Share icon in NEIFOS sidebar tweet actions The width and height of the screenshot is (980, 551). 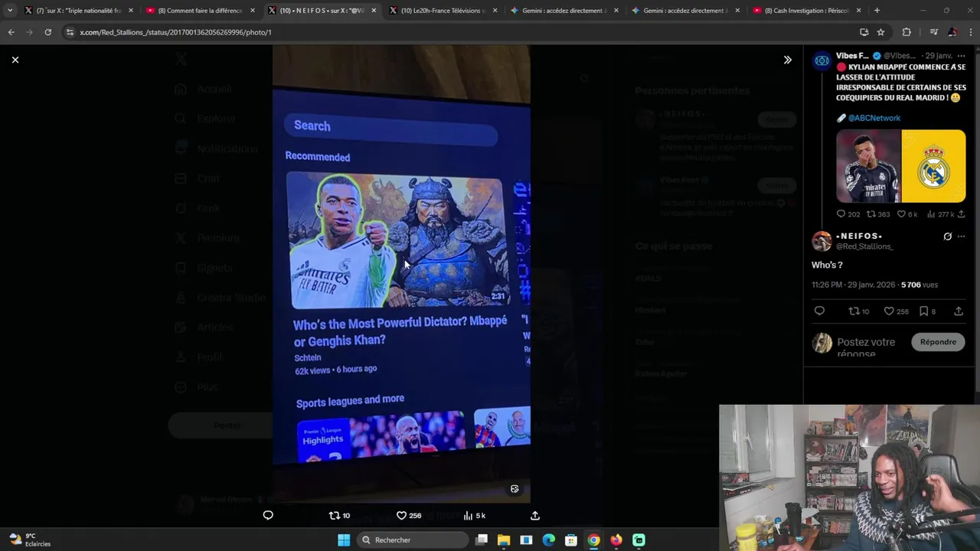(x=959, y=311)
